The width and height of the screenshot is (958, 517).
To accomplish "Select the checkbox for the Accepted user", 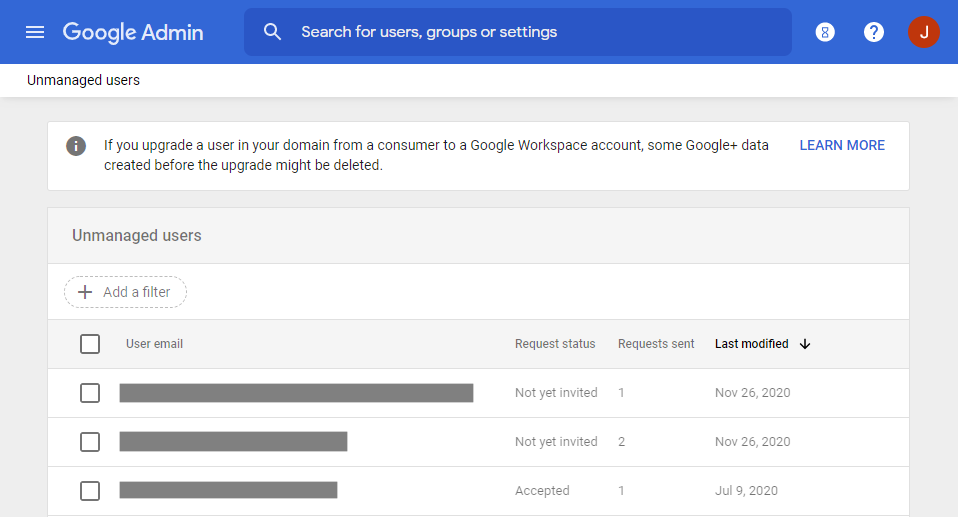I will [90, 491].
